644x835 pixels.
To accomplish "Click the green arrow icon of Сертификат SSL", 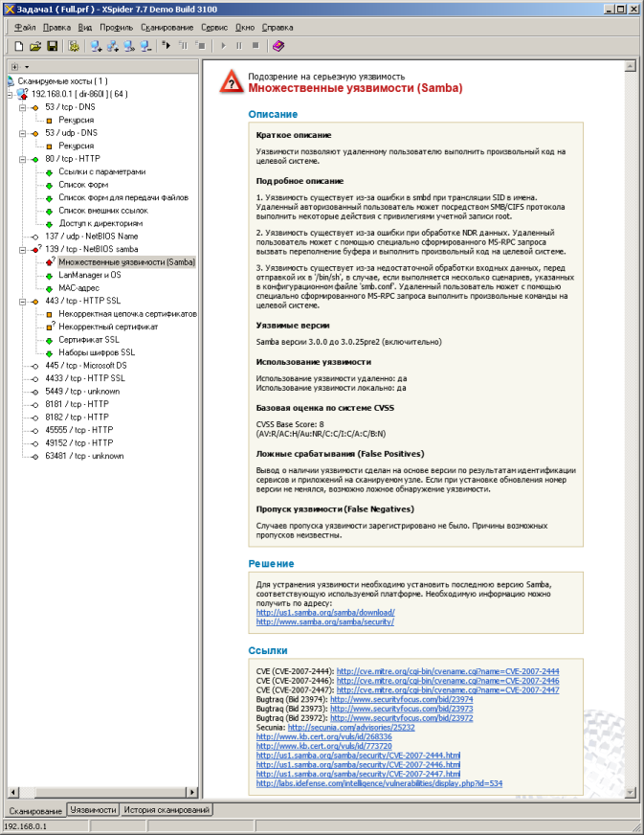I will (49, 340).
